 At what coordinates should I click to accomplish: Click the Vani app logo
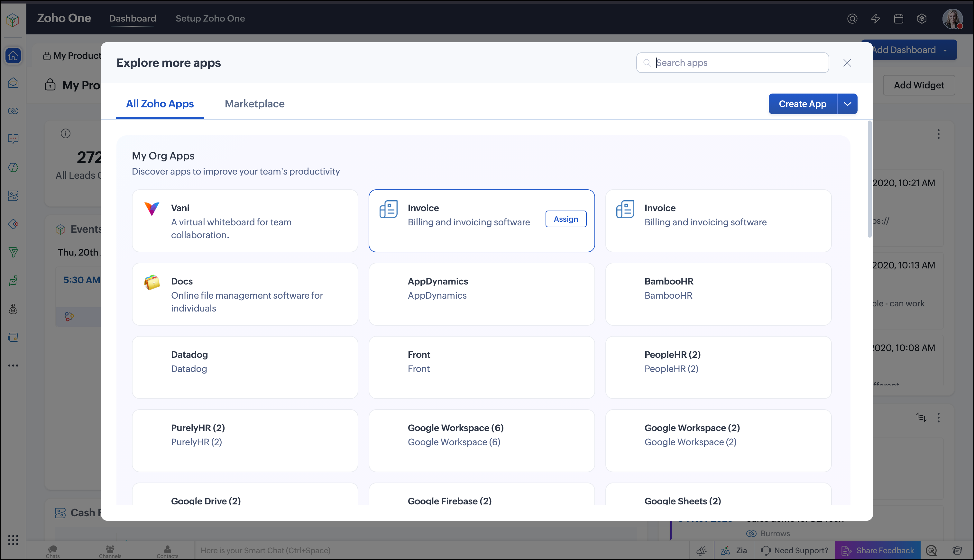coord(152,209)
